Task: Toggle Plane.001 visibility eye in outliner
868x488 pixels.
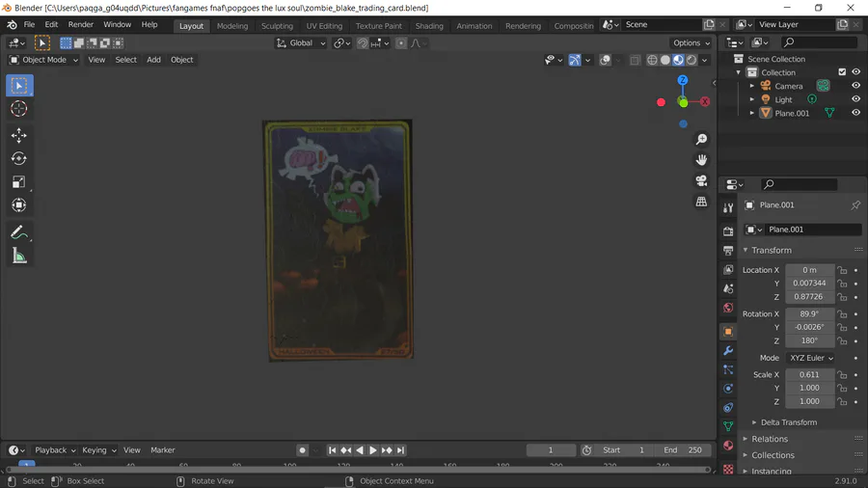Action: tap(855, 113)
